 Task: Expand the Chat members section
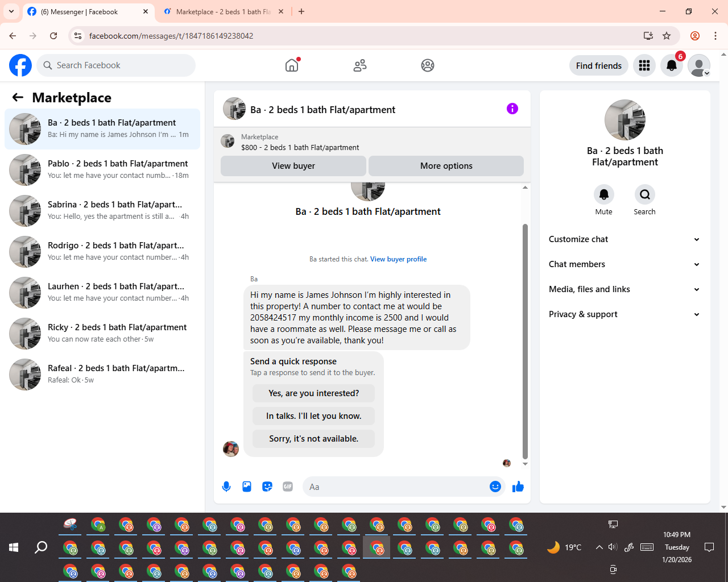tap(624, 264)
